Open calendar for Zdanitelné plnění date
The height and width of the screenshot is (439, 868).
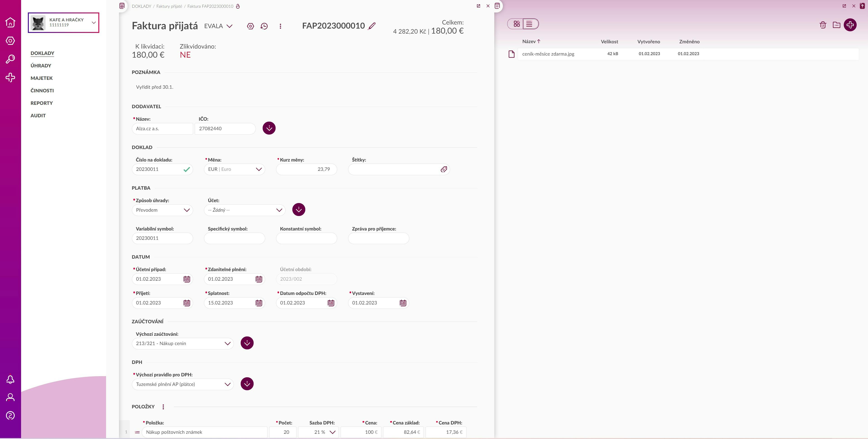coord(259,279)
